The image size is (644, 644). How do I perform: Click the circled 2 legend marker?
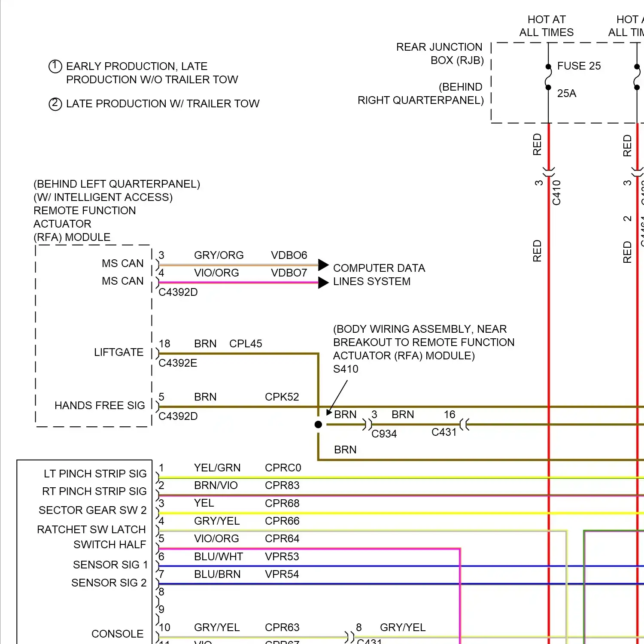55,104
